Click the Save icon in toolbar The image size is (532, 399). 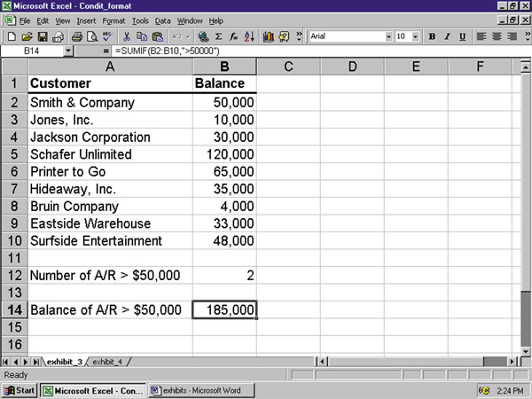(42, 36)
